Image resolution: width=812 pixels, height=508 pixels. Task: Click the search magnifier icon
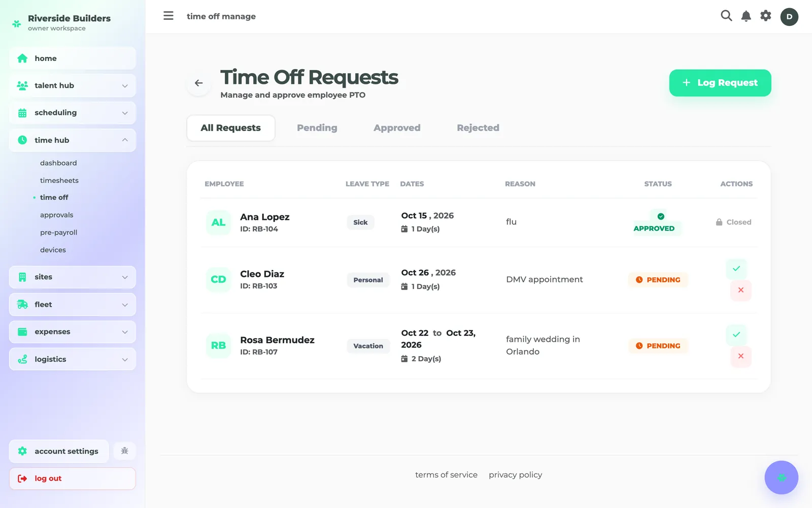(x=726, y=16)
